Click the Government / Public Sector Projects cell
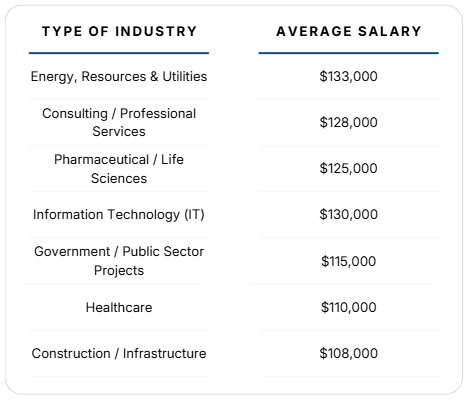The image size is (471, 400). pyautogui.click(x=119, y=261)
